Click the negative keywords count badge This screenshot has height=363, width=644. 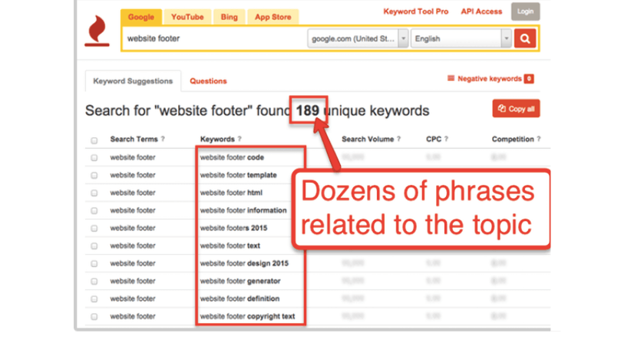point(529,78)
